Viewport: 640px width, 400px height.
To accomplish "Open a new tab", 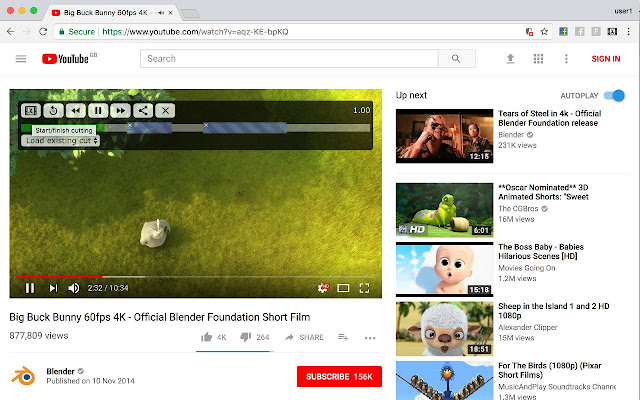I will coord(190,13).
